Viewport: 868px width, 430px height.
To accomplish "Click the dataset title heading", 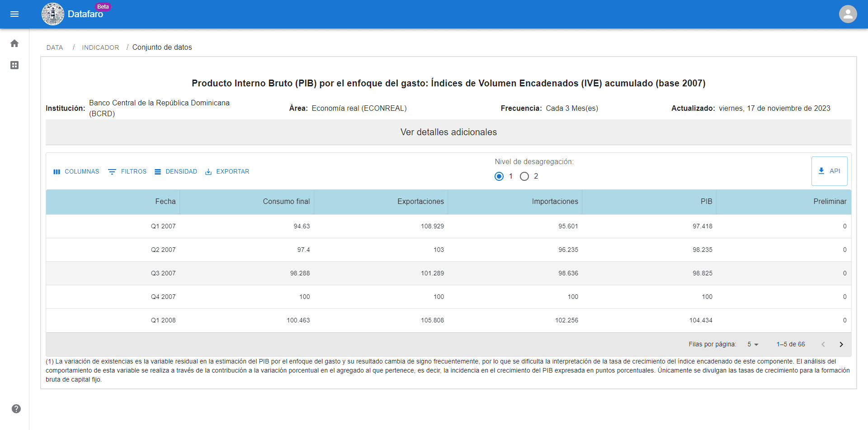I will (448, 83).
